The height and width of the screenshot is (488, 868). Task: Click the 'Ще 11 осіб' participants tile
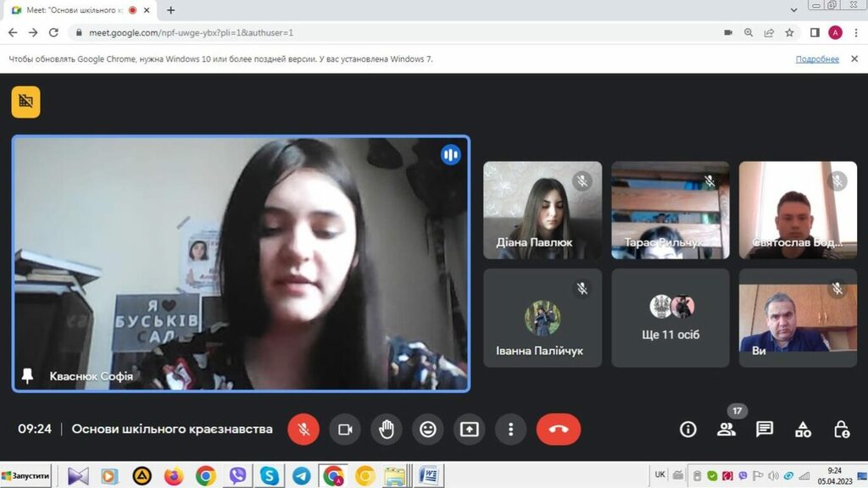coord(670,318)
